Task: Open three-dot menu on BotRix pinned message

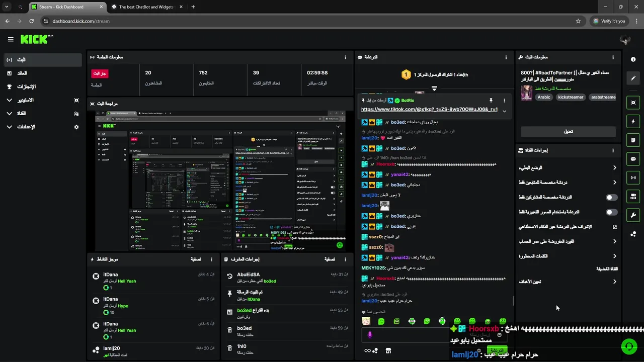Action: point(504,101)
